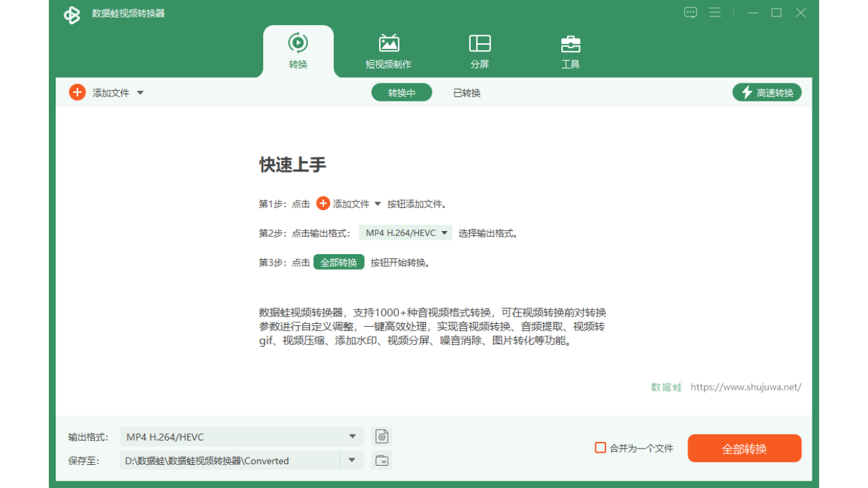This screenshot has height=488, width=868.
Task: Click the 添加文件 plus icon
Action: pyautogui.click(x=77, y=92)
